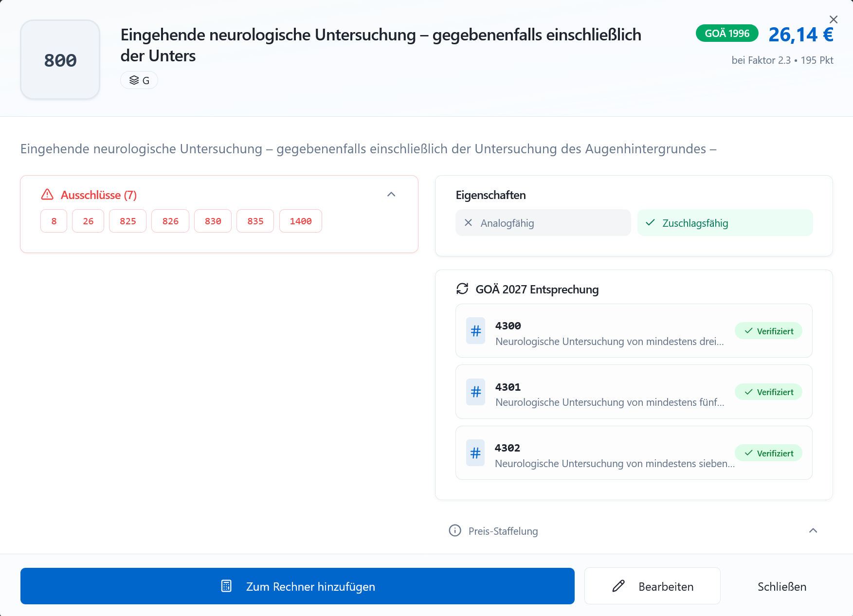Toggle the Zuschlagsfähig property

[725, 223]
